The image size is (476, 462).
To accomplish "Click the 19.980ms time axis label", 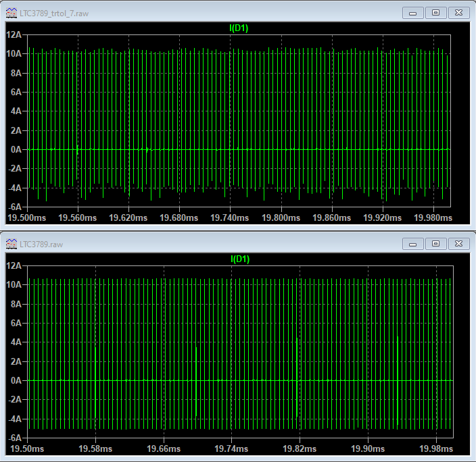I will click(x=433, y=217).
